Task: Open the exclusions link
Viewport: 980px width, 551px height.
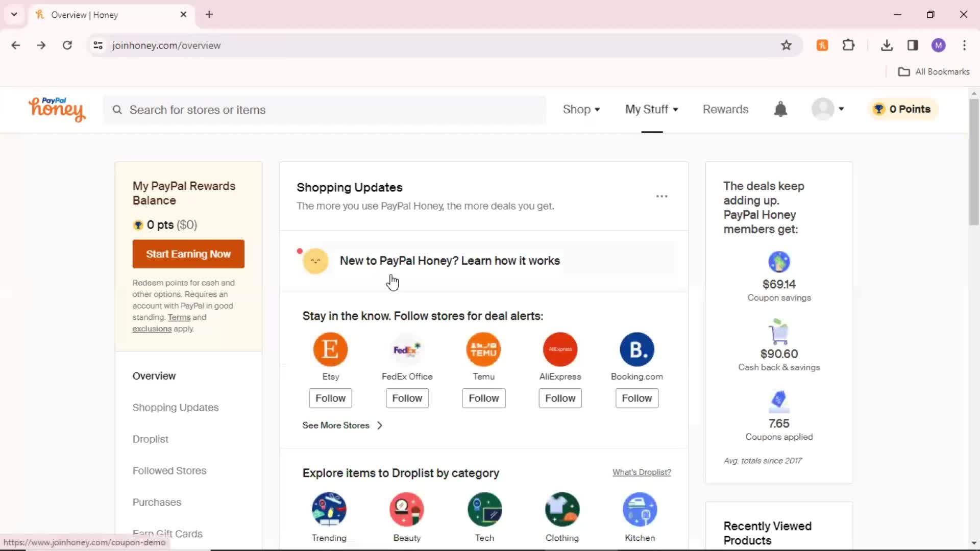Action: click(152, 329)
